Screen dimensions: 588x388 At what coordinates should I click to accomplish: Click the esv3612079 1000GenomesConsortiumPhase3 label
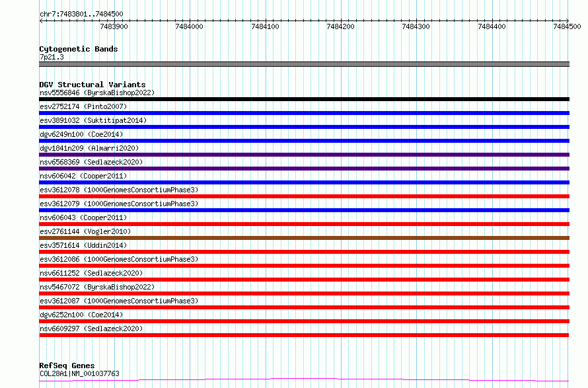tap(119, 204)
